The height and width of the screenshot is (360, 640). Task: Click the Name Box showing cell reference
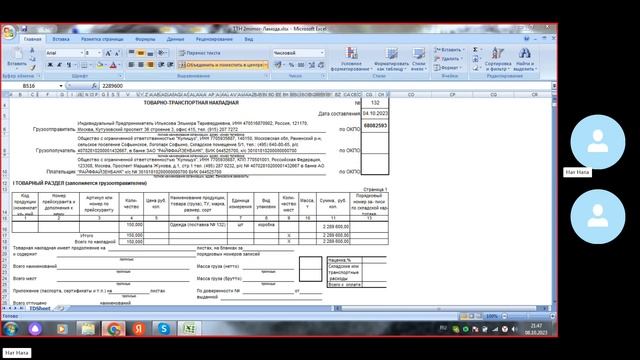[x=32, y=86]
